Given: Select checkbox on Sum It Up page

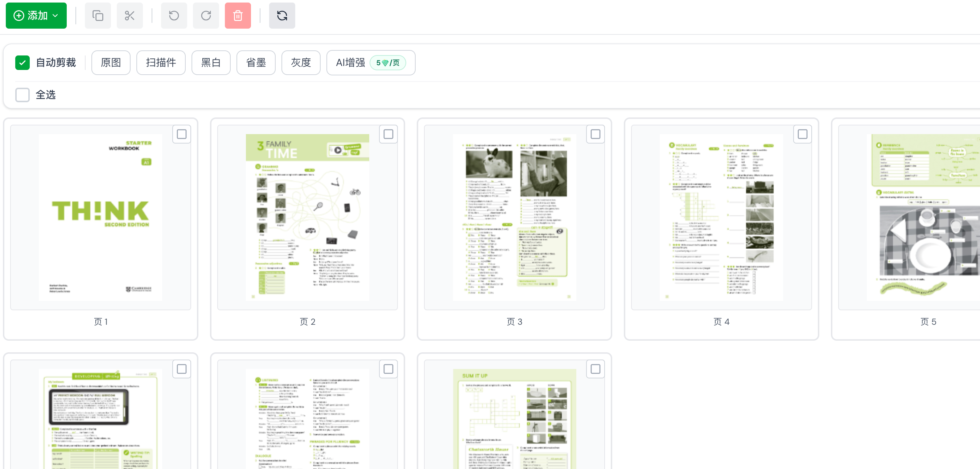Looking at the screenshot, I should coord(596,369).
